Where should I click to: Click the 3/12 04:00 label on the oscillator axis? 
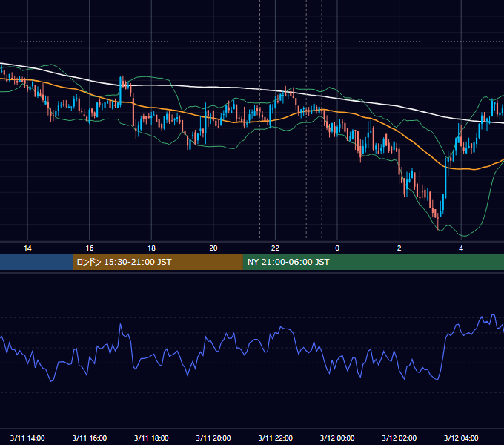point(461,438)
